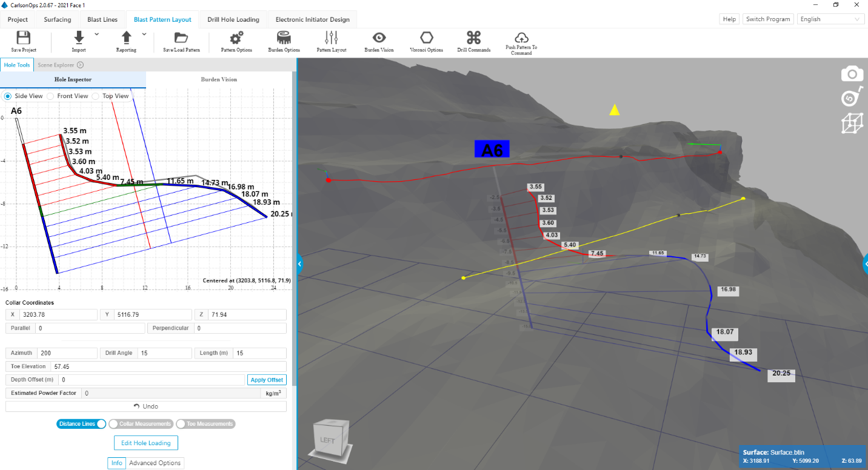Select the Side View radio button
Image resolution: width=868 pixels, height=470 pixels.
pyautogui.click(x=8, y=96)
